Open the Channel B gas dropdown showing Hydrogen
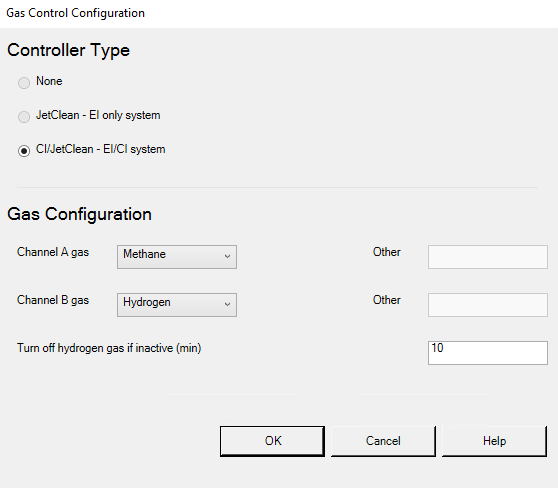Image resolution: width=558 pixels, height=488 pixels. 177,305
